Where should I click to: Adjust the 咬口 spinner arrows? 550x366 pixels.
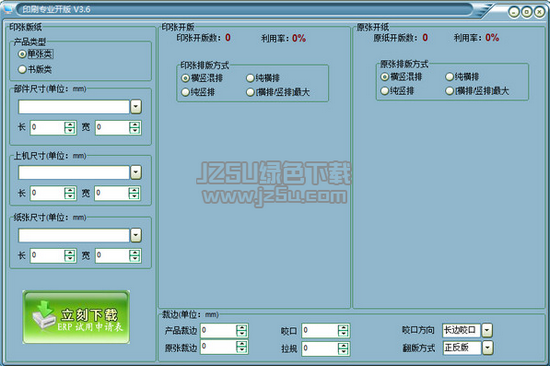pyautogui.click(x=343, y=331)
